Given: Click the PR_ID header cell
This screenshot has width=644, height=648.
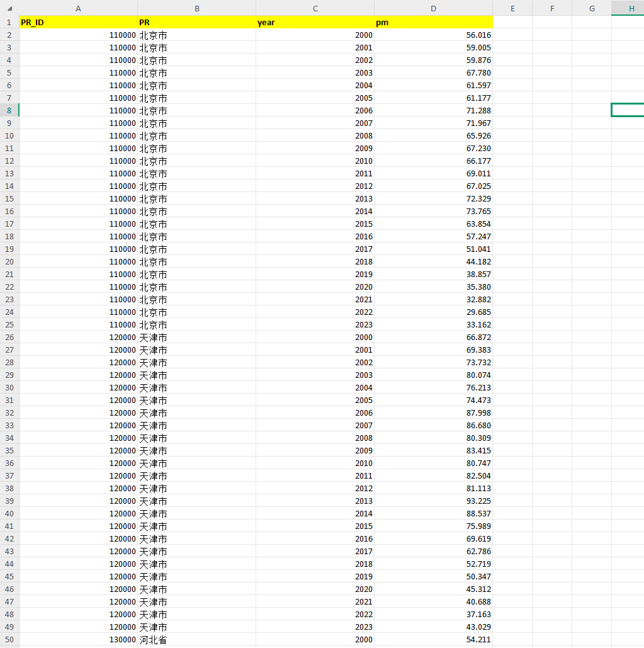Looking at the screenshot, I should [78, 22].
